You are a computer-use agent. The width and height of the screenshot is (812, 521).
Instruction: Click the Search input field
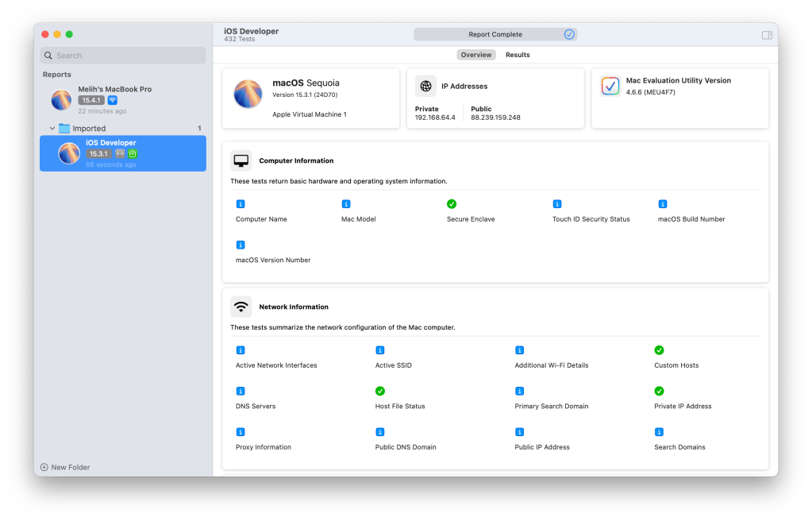pyautogui.click(x=123, y=56)
